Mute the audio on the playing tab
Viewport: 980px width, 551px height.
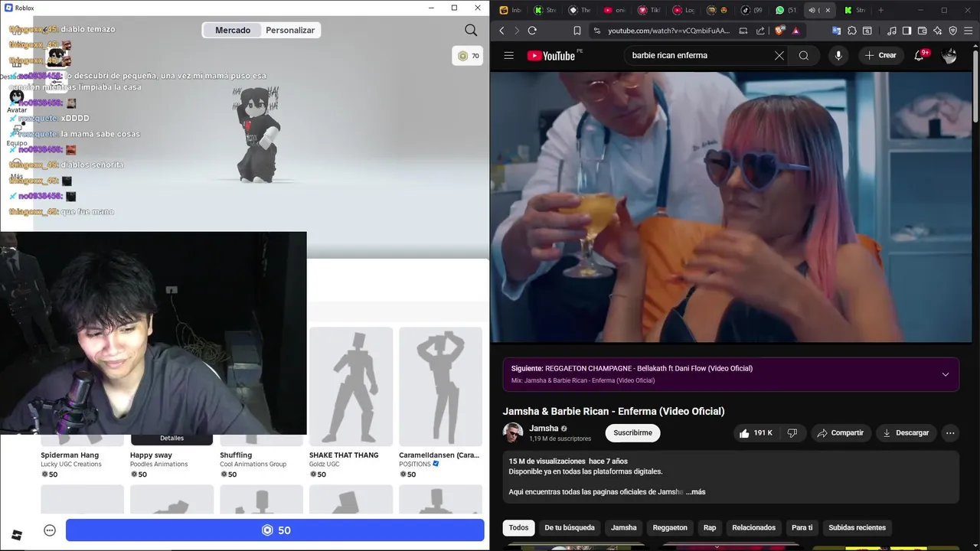tap(812, 10)
